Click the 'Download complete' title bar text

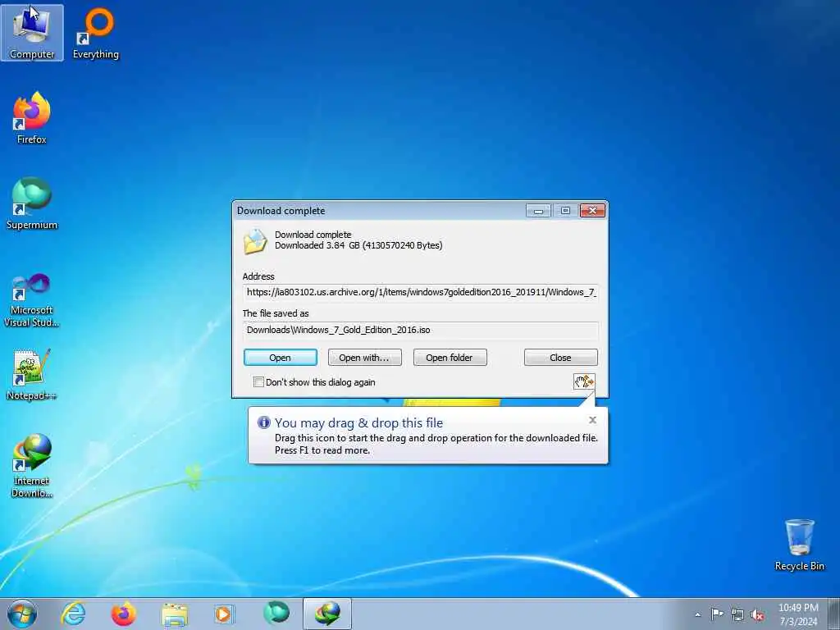[x=281, y=211]
